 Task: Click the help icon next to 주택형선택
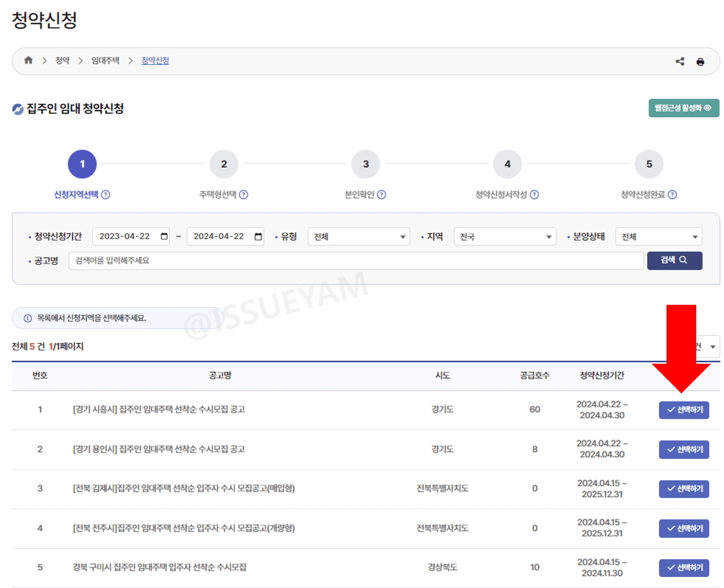point(244,194)
